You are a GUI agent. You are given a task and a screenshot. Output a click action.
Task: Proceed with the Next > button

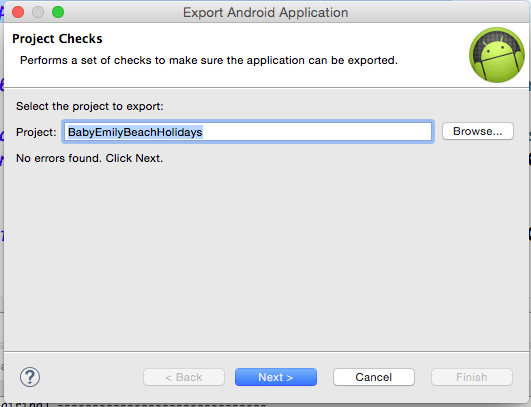[x=276, y=377]
